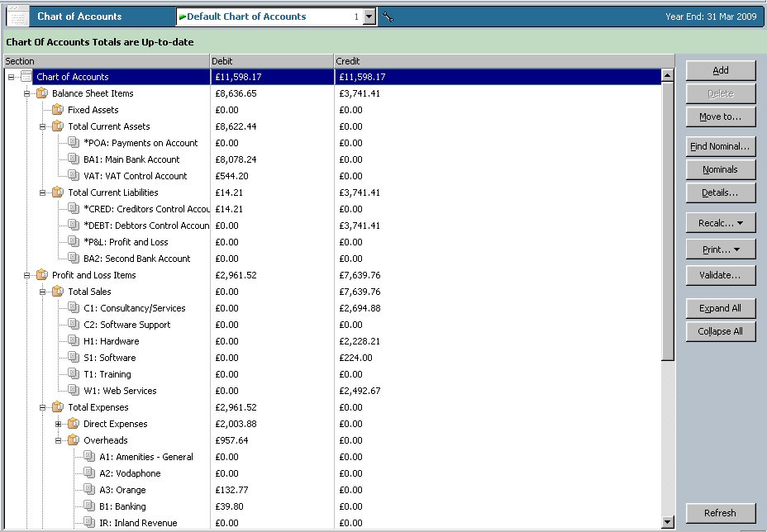This screenshot has width=767, height=532.
Task: Collapse the Profit and Loss Items node
Action: [x=27, y=275]
